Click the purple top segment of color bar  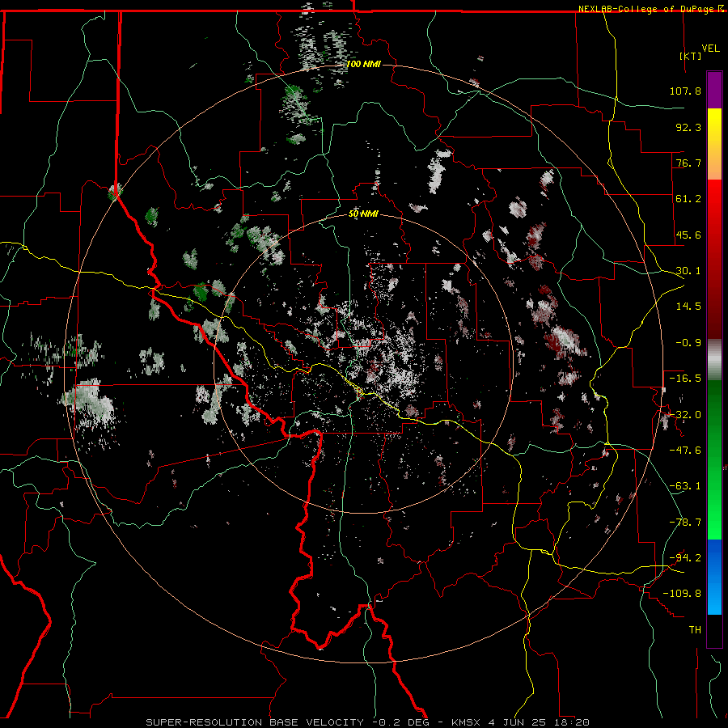point(714,90)
